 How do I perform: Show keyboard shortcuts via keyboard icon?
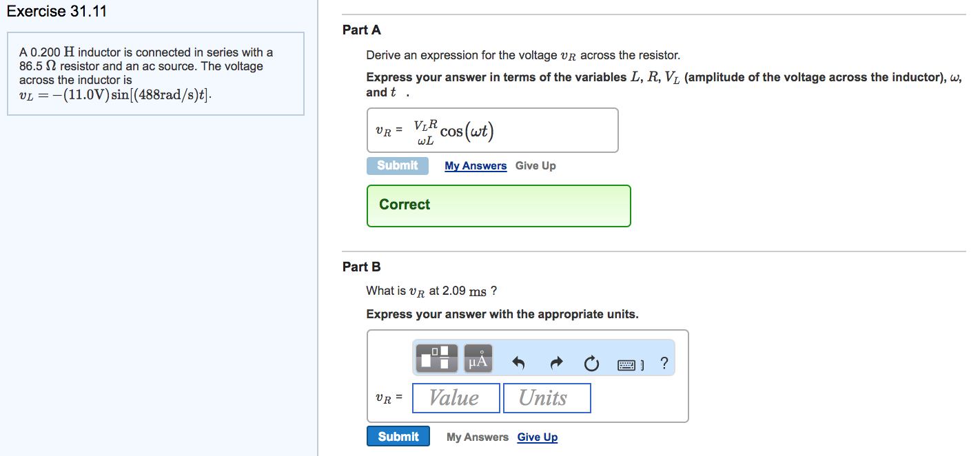click(x=631, y=363)
